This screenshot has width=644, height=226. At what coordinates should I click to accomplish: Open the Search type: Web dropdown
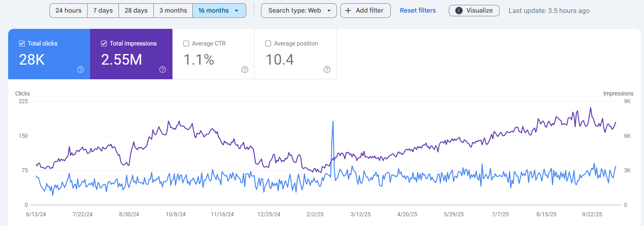pos(299,11)
